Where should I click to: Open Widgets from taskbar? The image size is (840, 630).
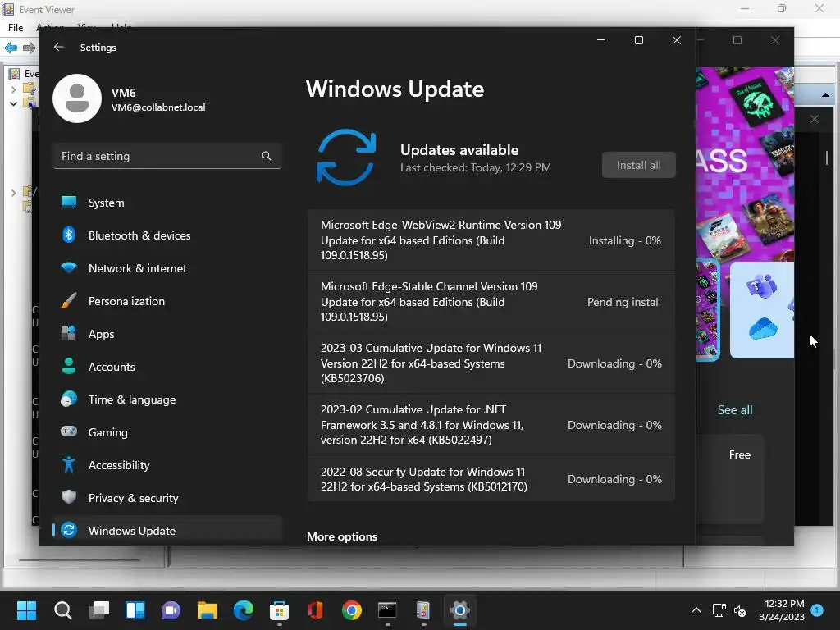(x=135, y=610)
